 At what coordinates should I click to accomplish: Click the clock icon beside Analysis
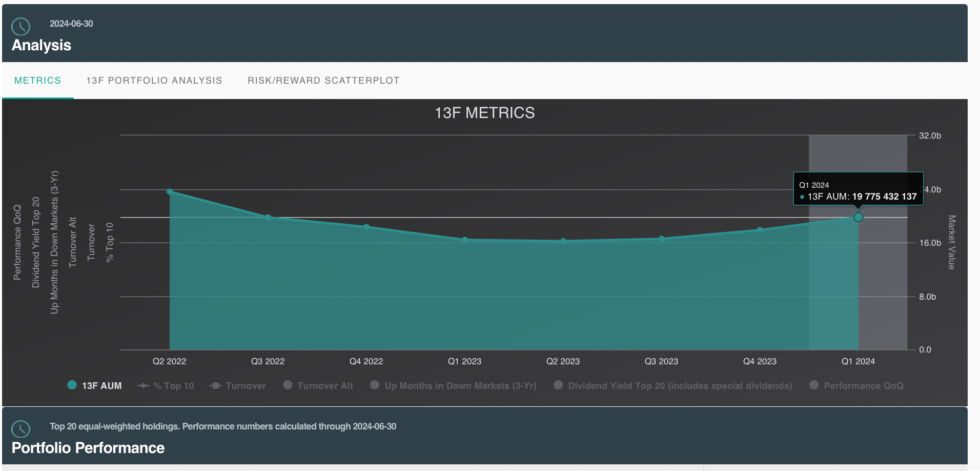pos(21,27)
